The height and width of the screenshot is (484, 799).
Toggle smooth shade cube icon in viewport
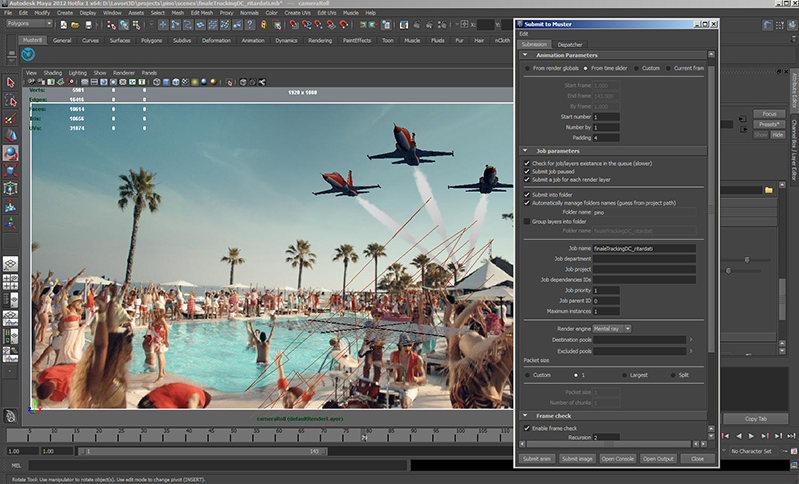click(166, 82)
